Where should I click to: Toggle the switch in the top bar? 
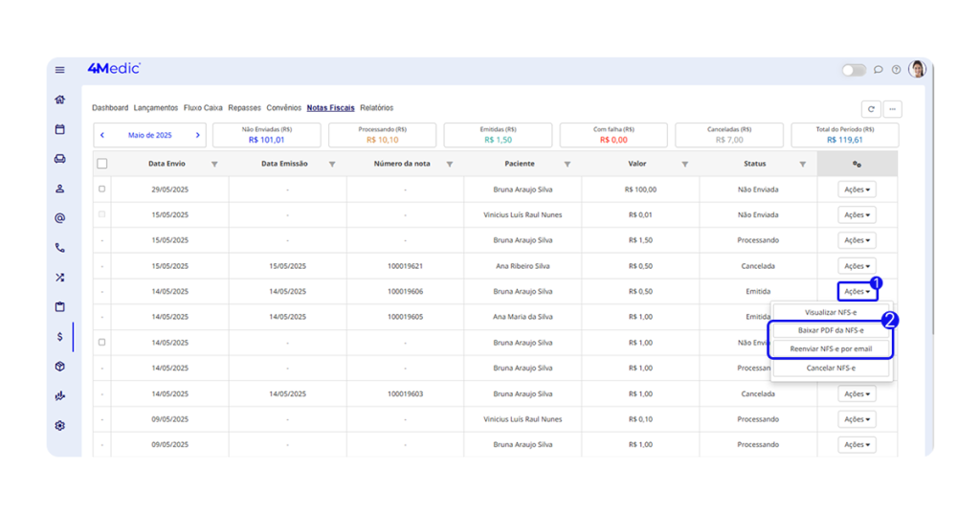[x=854, y=70]
